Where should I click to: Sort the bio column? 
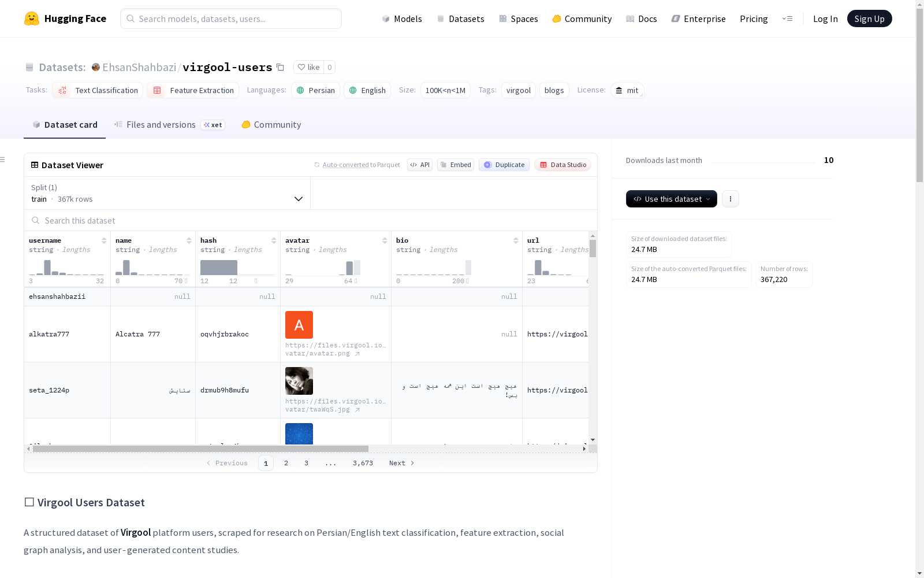[x=516, y=240]
